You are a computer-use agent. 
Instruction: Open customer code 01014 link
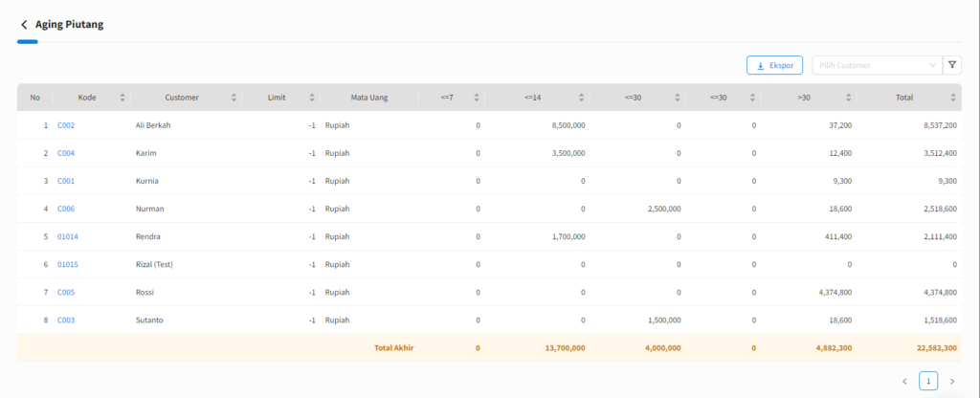tap(68, 236)
